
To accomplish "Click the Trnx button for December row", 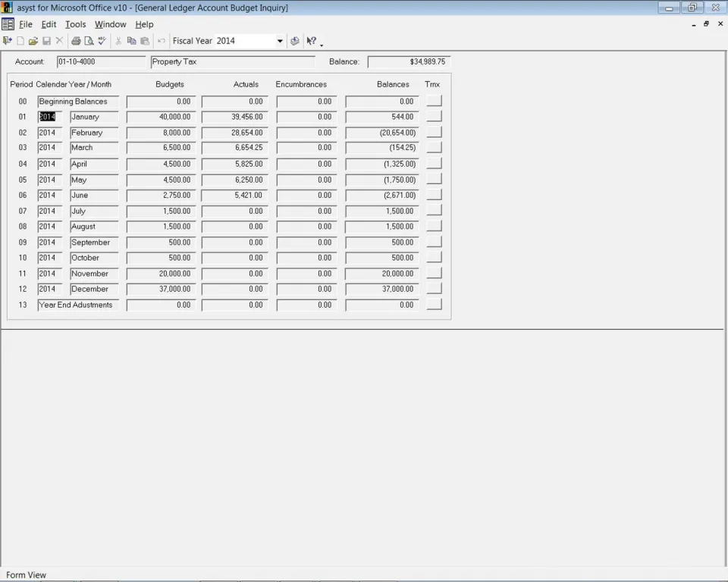I will click(x=434, y=289).
